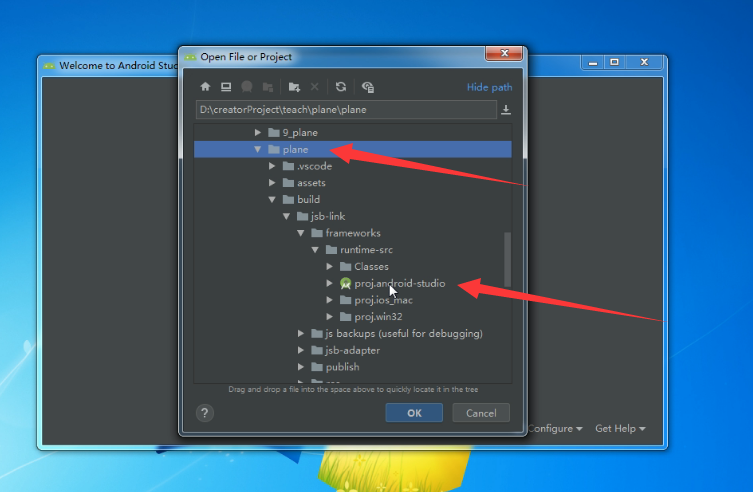Collapse the frameworks folder

(x=301, y=233)
